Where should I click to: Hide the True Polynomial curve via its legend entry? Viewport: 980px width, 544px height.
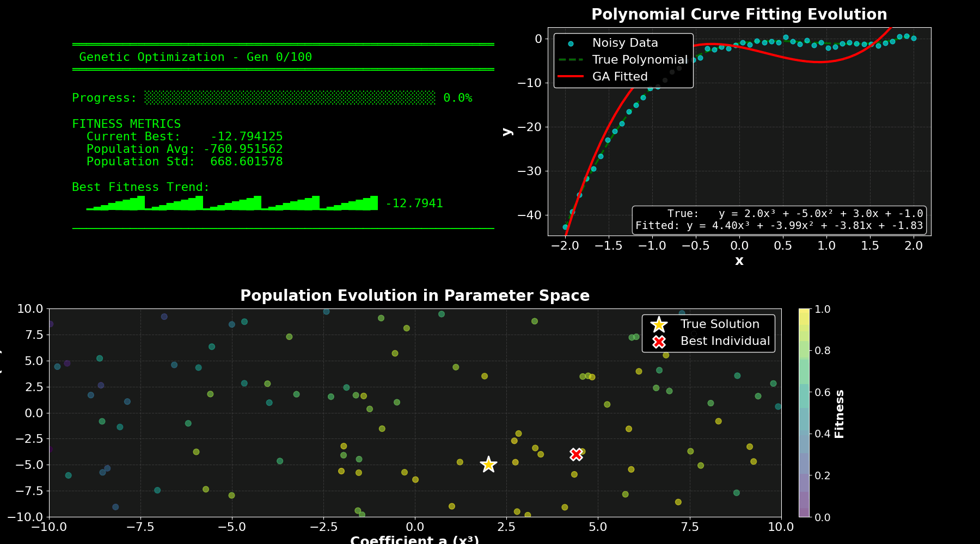point(639,60)
